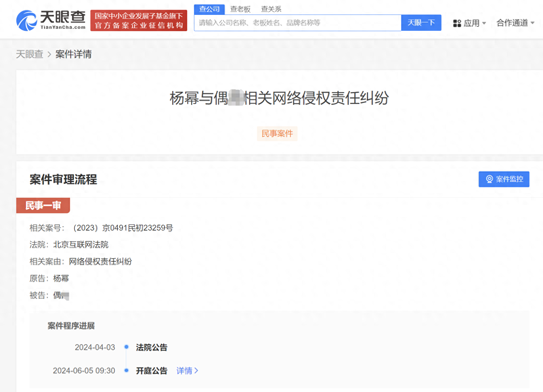Click the blue timeline dot beside 法院公告
Screen dimensions: 543x392
click(126, 347)
